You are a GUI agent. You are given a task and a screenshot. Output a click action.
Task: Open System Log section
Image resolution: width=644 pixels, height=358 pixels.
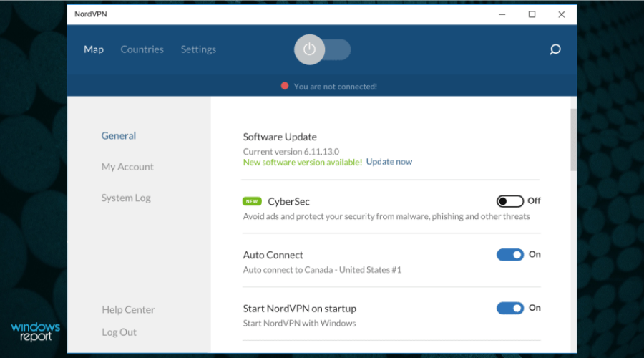(126, 198)
